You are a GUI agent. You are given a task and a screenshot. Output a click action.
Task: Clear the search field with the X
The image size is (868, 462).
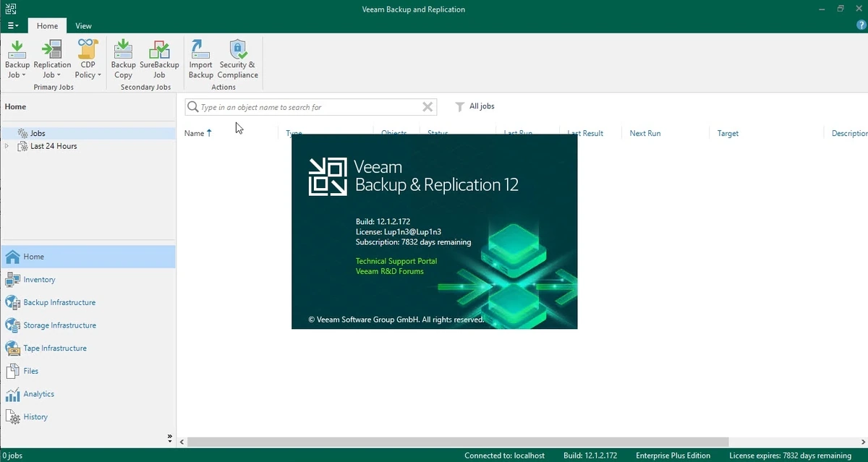pyautogui.click(x=427, y=107)
